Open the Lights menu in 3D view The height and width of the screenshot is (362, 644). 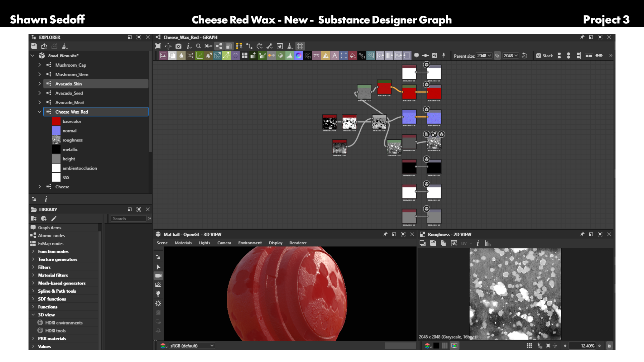pos(204,243)
